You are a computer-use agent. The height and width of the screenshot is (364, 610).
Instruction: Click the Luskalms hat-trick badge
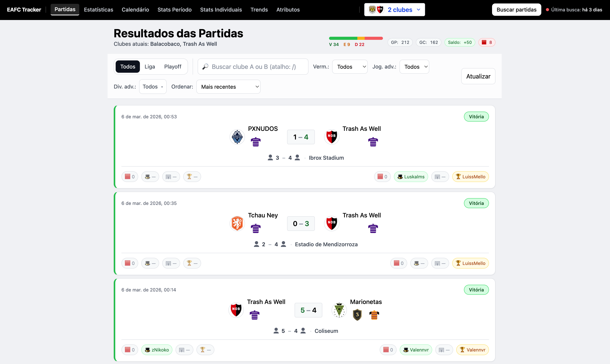(411, 177)
